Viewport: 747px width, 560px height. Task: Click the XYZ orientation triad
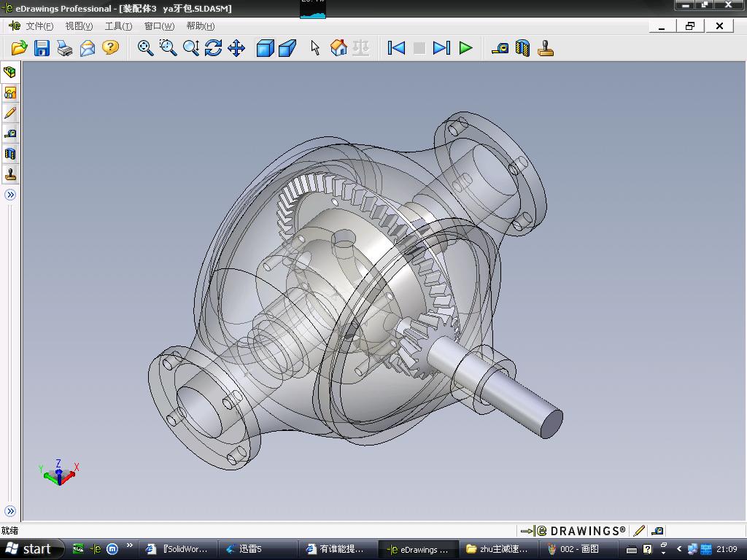(x=58, y=472)
